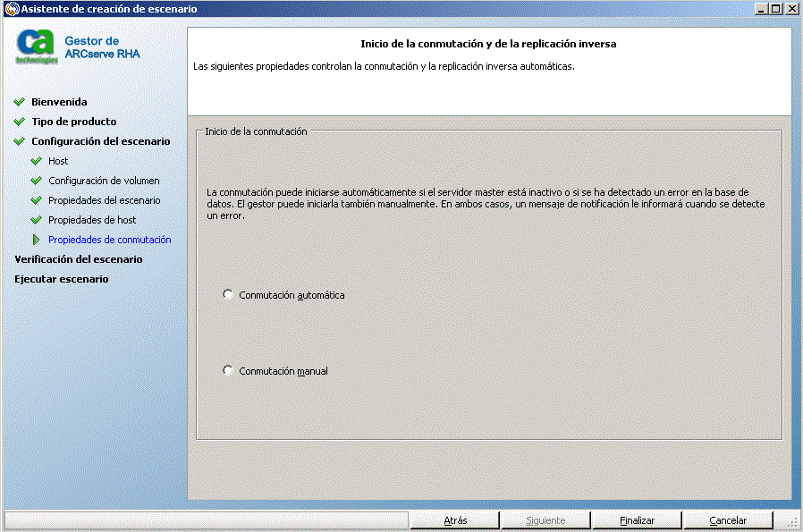Viewport: 803px width, 532px height.
Task: Click Finalizar to complete the wizard
Action: click(x=637, y=519)
